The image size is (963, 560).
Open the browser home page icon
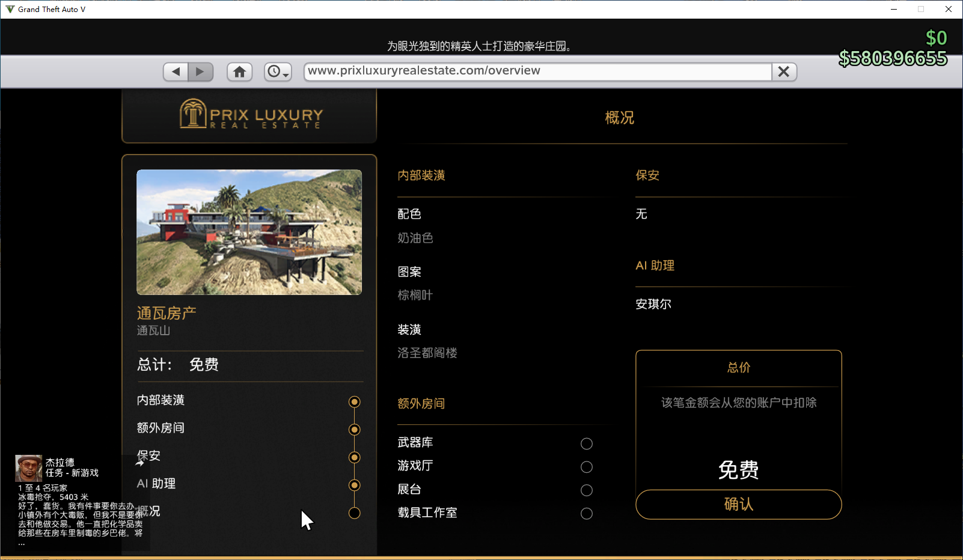(x=239, y=72)
